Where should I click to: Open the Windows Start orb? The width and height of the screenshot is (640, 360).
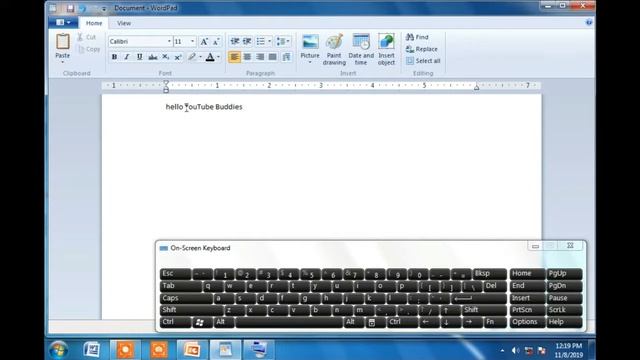coord(59,350)
